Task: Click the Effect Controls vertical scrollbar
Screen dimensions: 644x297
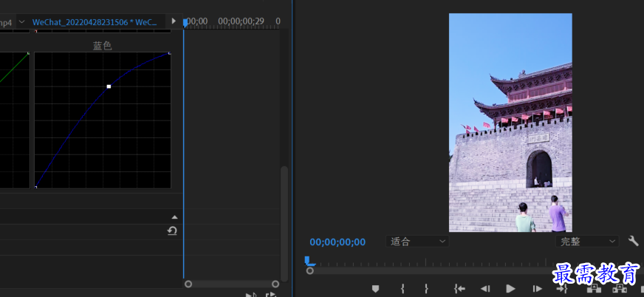Action: tap(284, 223)
